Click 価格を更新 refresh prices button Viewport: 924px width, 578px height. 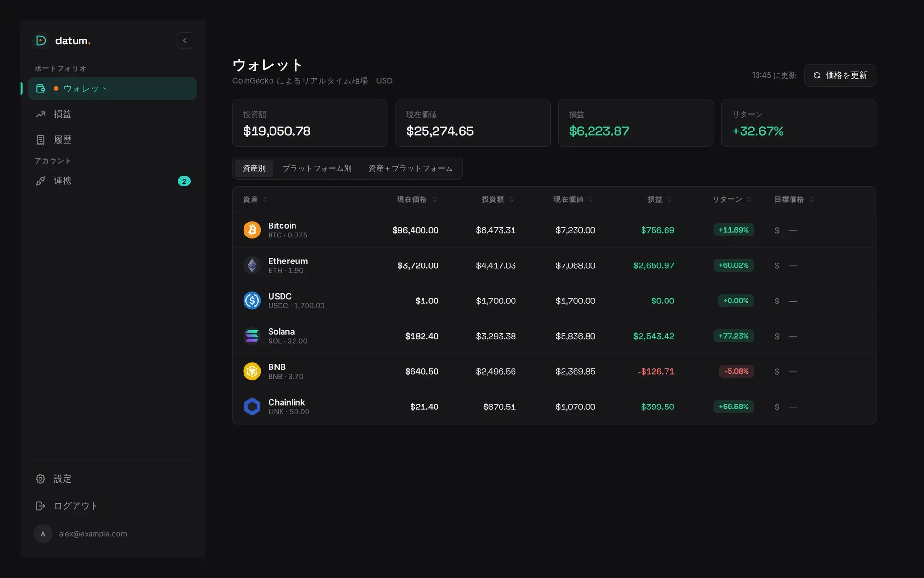pyautogui.click(x=840, y=75)
